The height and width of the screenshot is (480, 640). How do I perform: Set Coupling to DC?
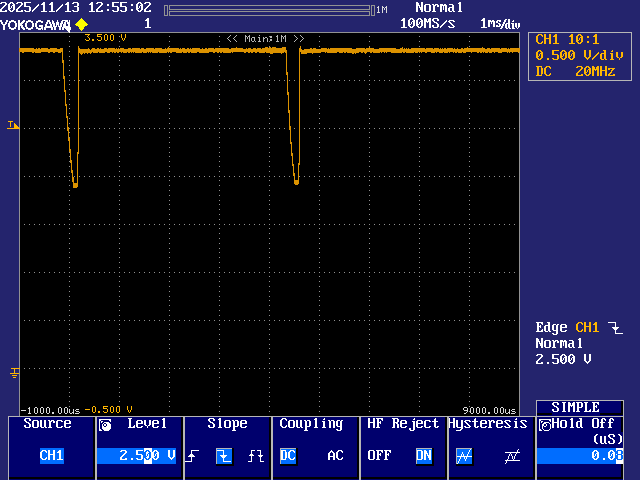click(x=288, y=456)
